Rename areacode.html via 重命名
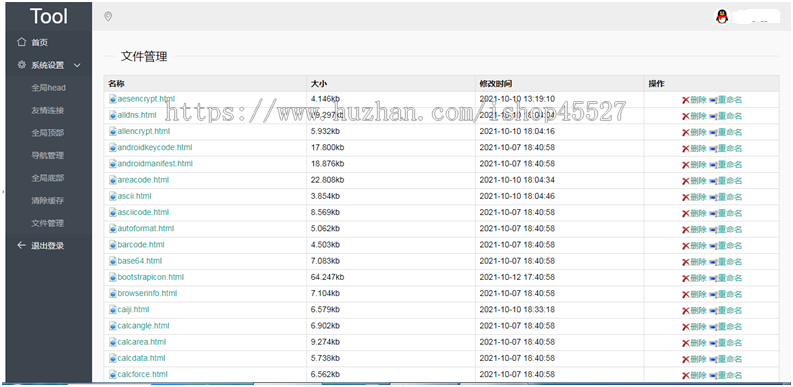The height and width of the screenshot is (387, 793). click(726, 181)
